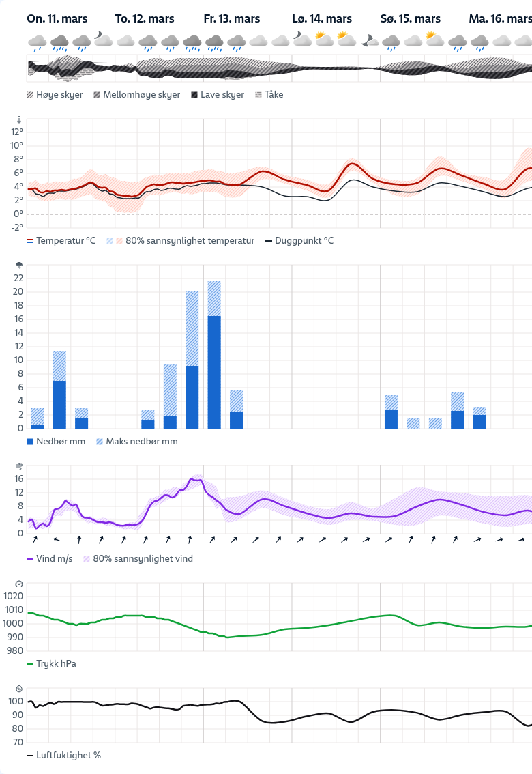532x774 pixels.
Task: Click the umbrella icon on precipitation chart
Action: click(x=19, y=266)
